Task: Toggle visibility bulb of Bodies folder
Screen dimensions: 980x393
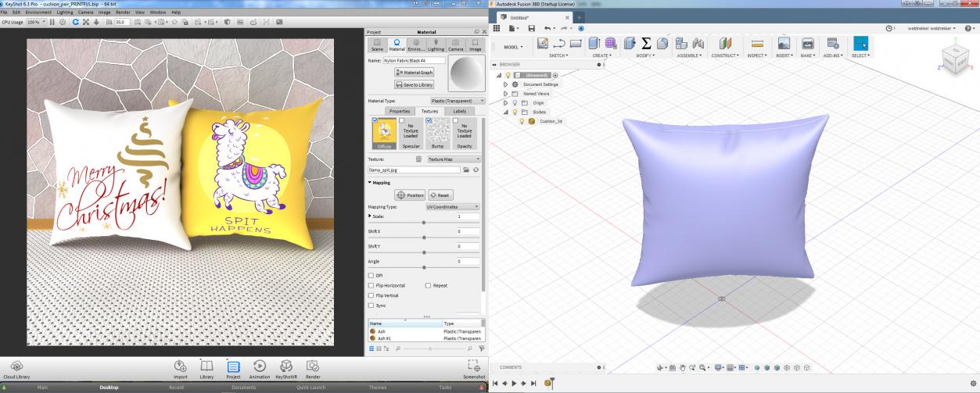Action: click(x=514, y=112)
